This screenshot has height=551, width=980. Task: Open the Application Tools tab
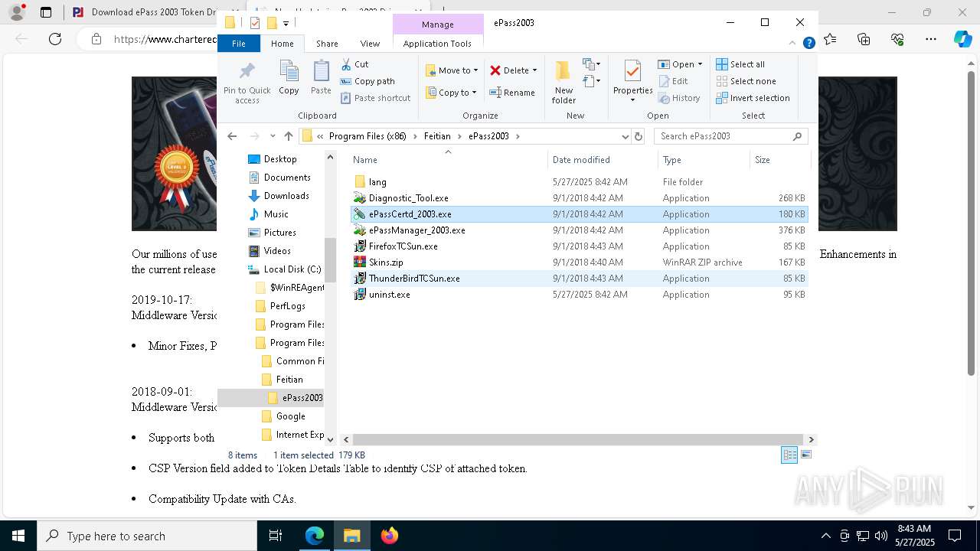pyautogui.click(x=437, y=44)
